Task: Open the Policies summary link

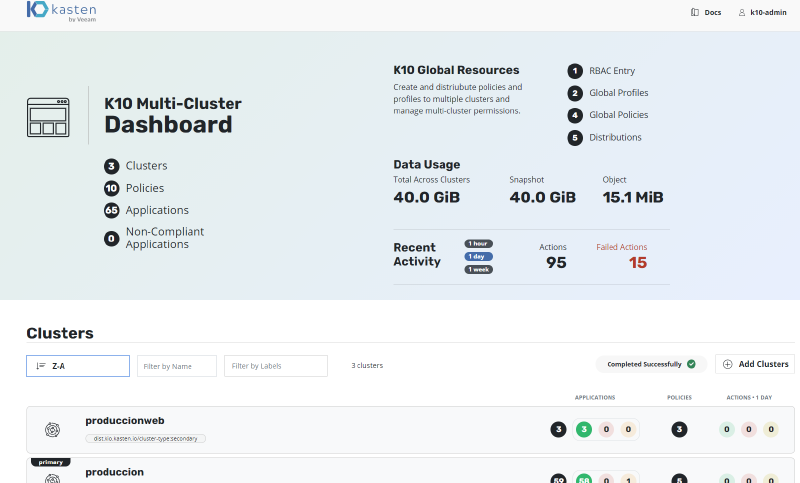Action: point(145,188)
